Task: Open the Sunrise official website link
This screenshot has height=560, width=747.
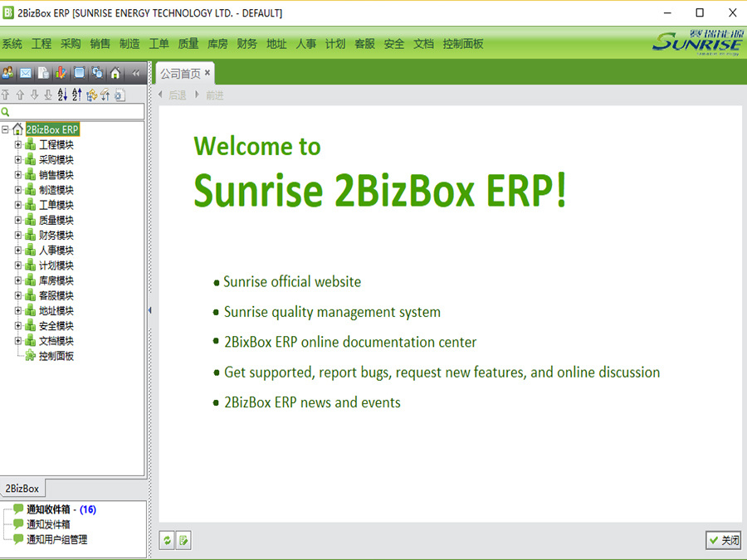Action: pyautogui.click(x=292, y=281)
